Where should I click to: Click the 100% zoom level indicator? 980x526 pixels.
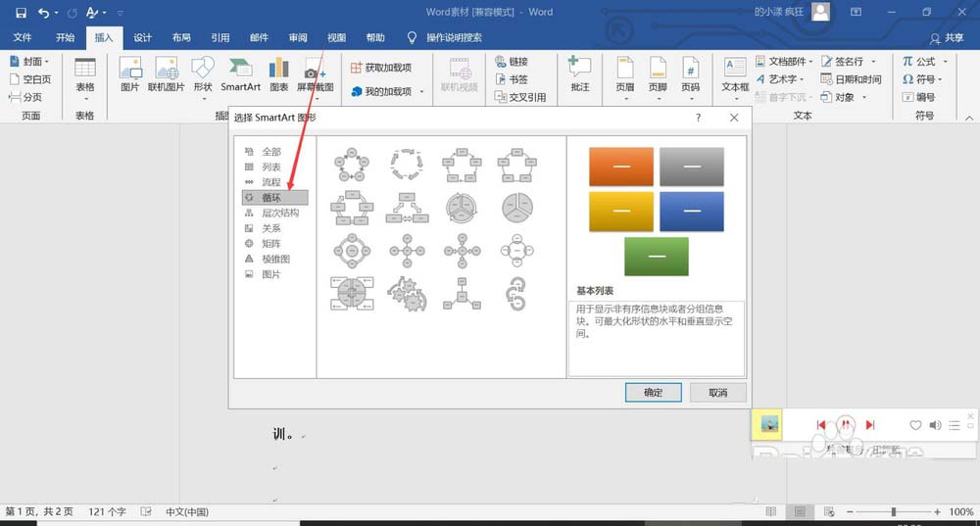(960, 511)
